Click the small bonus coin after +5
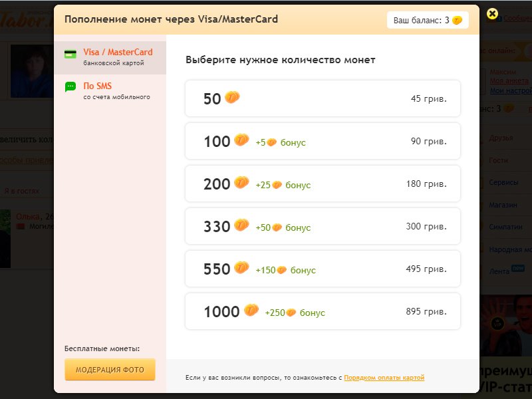Viewport: 532px width, 399px height. point(272,142)
